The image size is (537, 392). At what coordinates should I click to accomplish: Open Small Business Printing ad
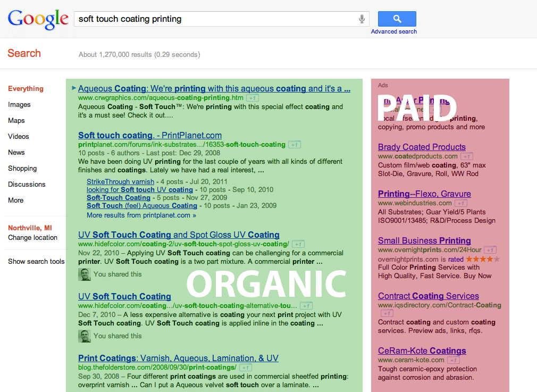tap(424, 240)
